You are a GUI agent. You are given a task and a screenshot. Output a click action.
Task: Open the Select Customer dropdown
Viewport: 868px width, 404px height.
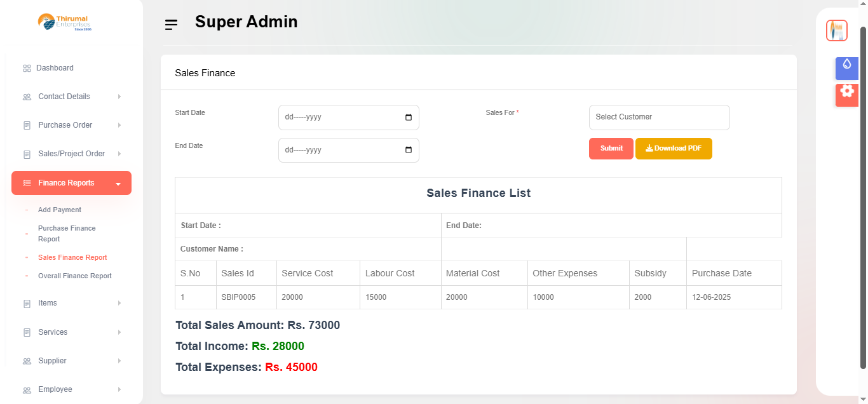coord(659,118)
